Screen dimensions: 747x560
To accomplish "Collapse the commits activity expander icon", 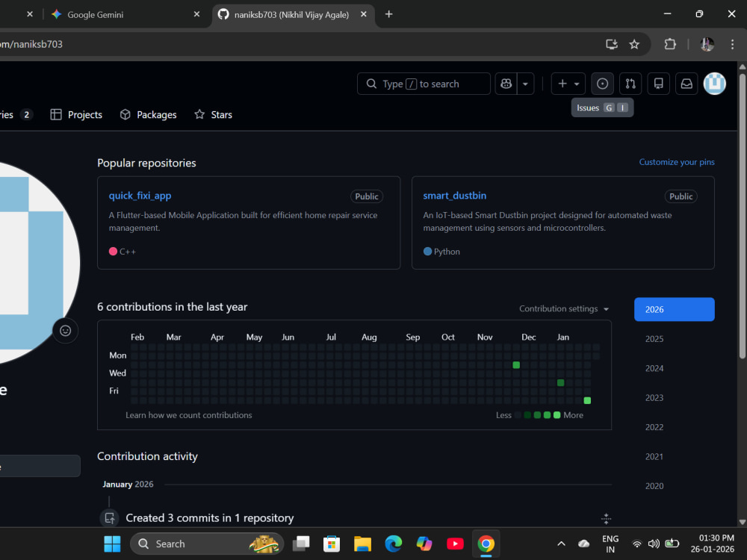I will pyautogui.click(x=606, y=519).
